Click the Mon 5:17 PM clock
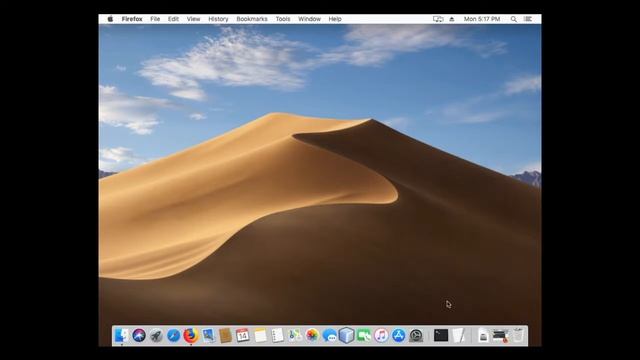Screen dimensions: 640x360 (x=482, y=19)
